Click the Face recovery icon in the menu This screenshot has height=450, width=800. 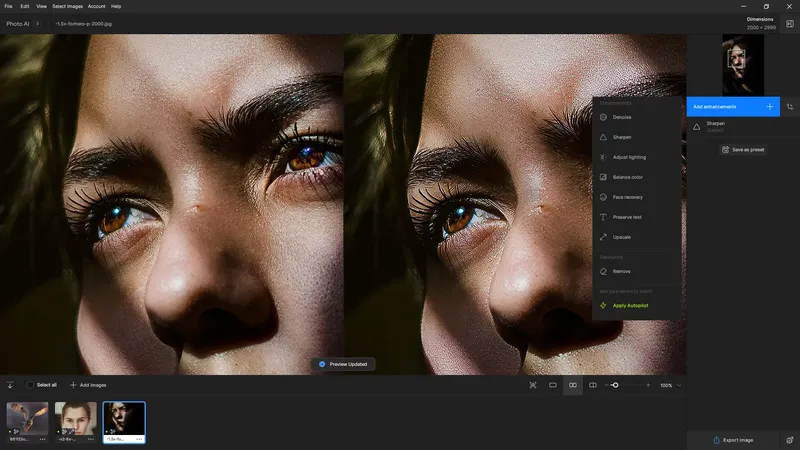(x=603, y=197)
